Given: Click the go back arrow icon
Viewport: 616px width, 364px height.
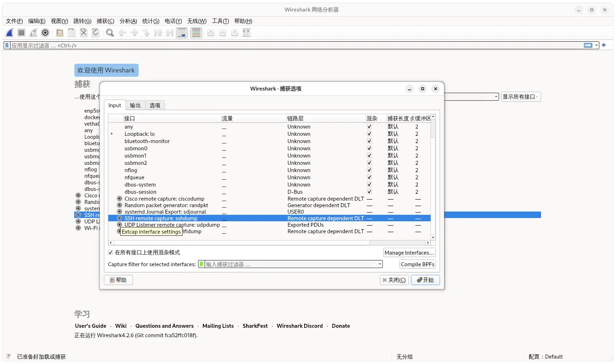Looking at the screenshot, I should pos(122,33).
